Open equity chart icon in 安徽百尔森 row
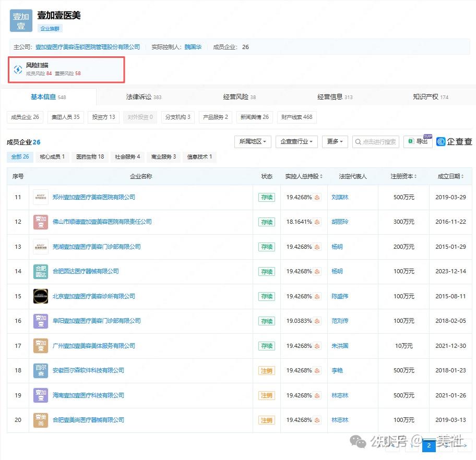Image resolution: width=476 pixels, height=460 pixels. 317,370
